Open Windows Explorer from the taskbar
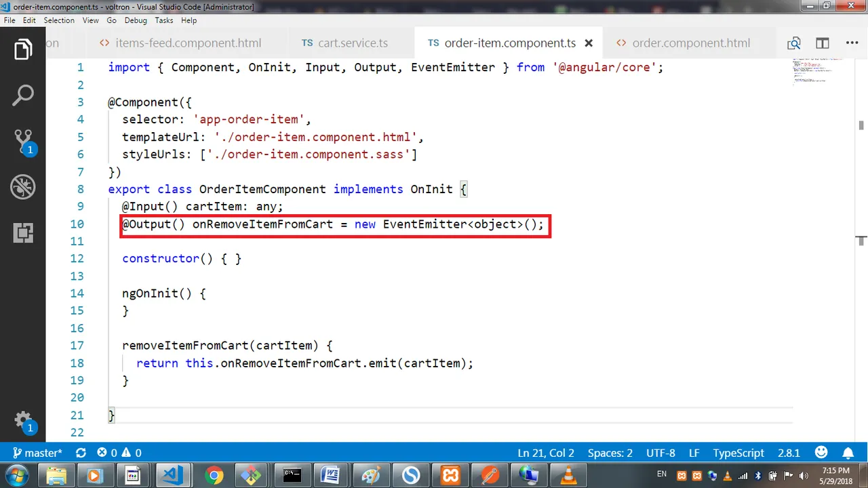The width and height of the screenshot is (868, 488). click(x=57, y=476)
